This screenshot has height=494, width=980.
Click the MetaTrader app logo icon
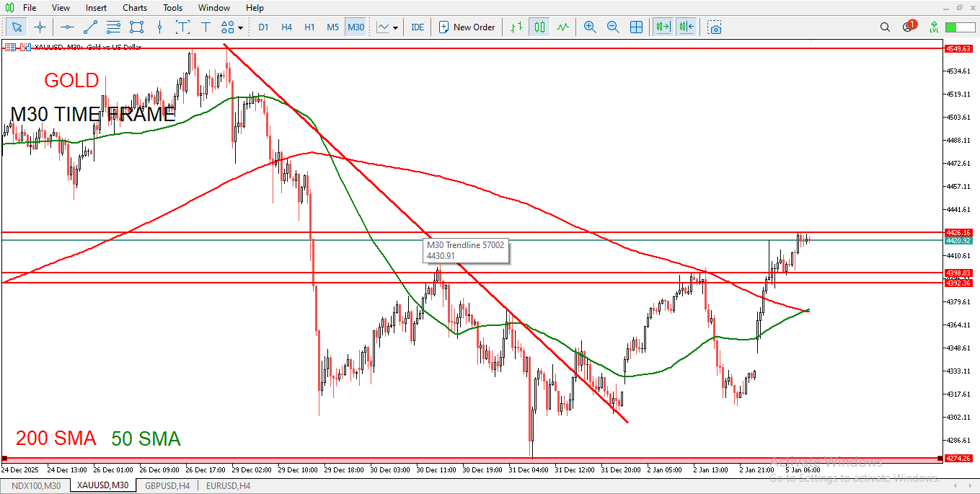click(9, 8)
